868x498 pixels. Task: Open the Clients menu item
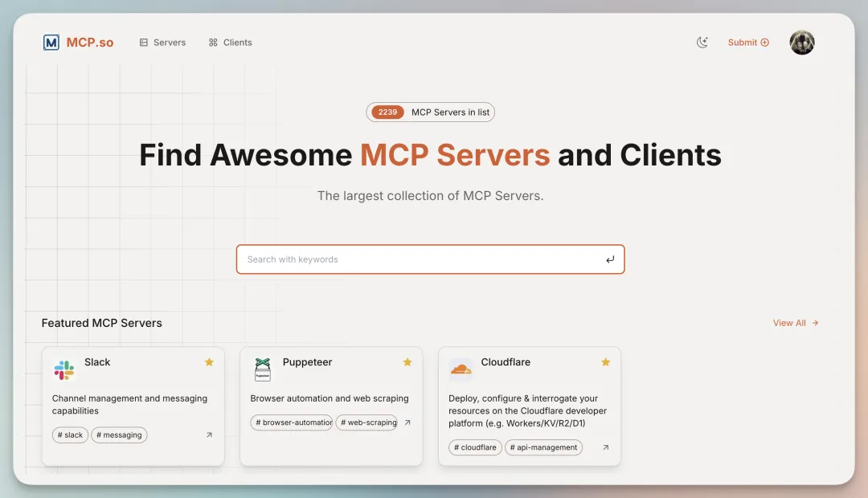pos(231,43)
